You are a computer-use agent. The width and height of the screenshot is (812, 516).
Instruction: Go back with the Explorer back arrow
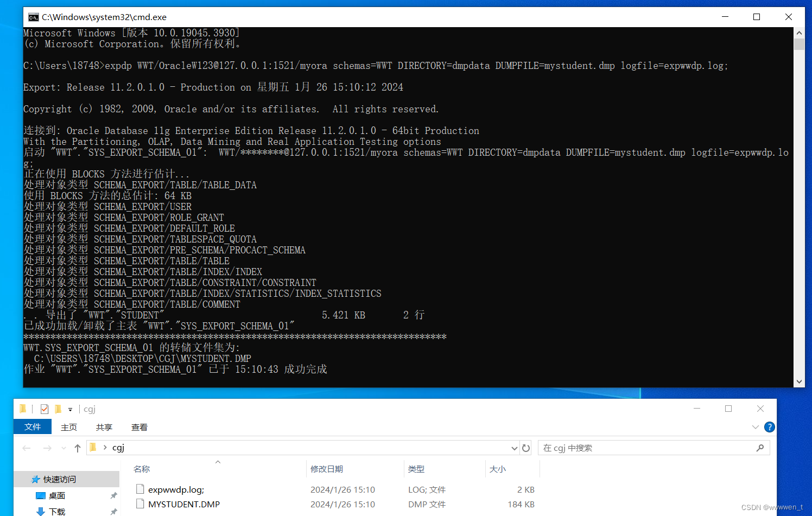point(27,448)
